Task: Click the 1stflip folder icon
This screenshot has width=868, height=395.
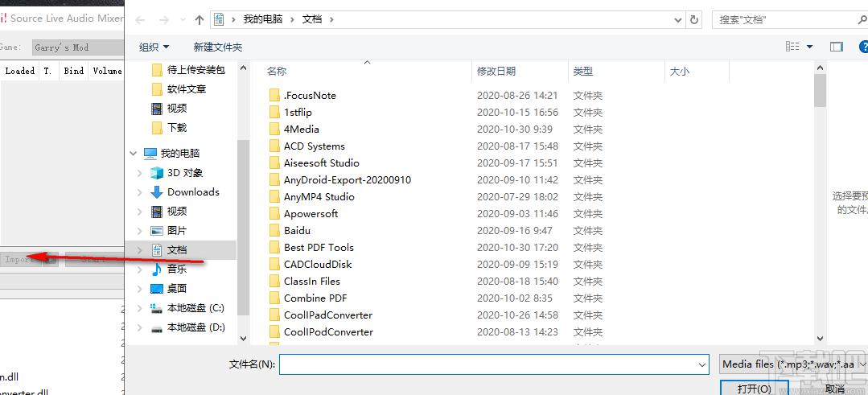Action: coord(274,113)
